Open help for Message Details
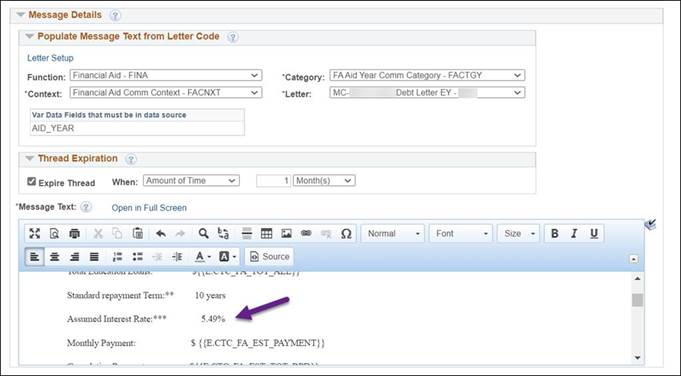The height and width of the screenshot is (376, 681). pos(115,16)
